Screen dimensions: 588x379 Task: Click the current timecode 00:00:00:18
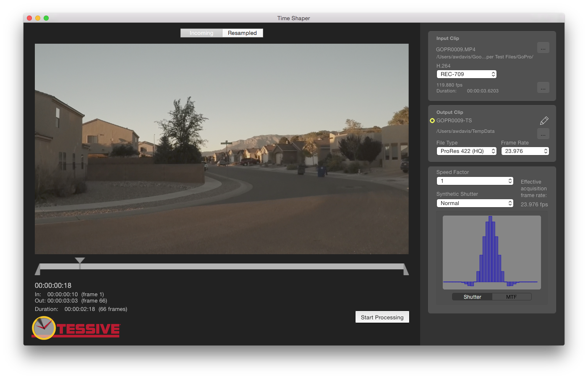53,285
